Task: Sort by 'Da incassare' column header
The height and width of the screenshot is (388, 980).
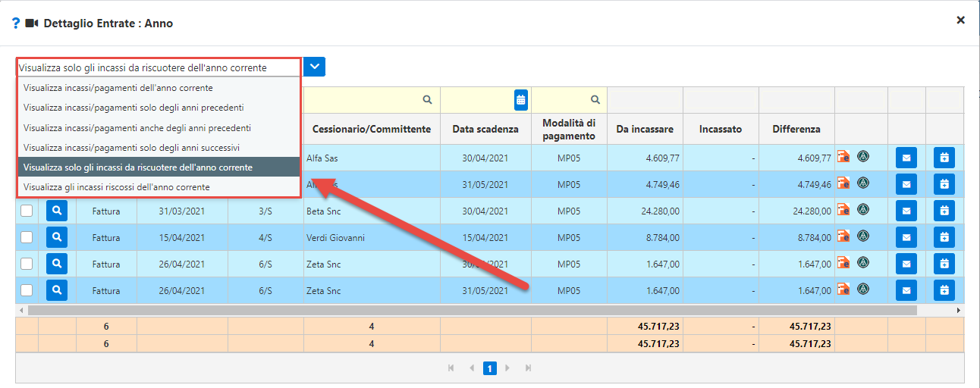Action: click(x=645, y=129)
